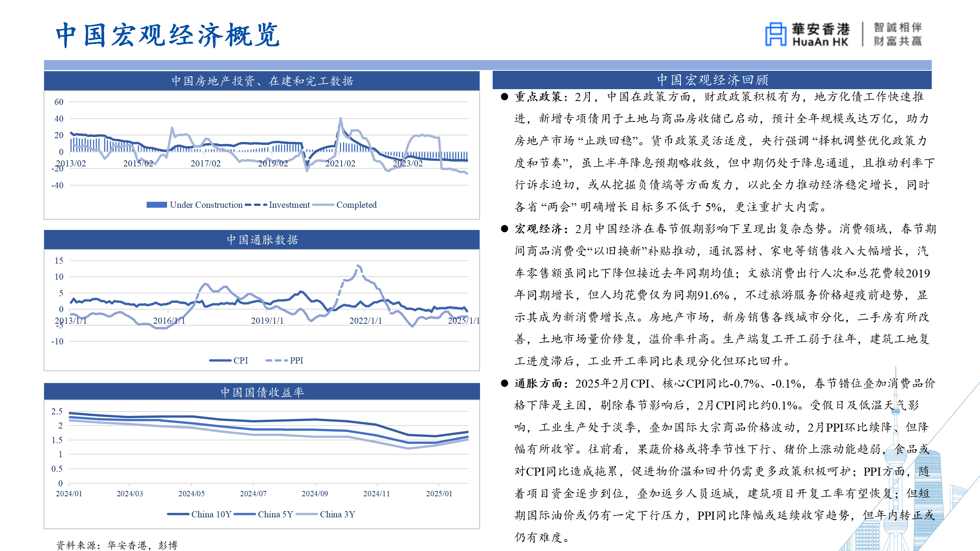Click the Under Construction legend swatch

pos(157,205)
